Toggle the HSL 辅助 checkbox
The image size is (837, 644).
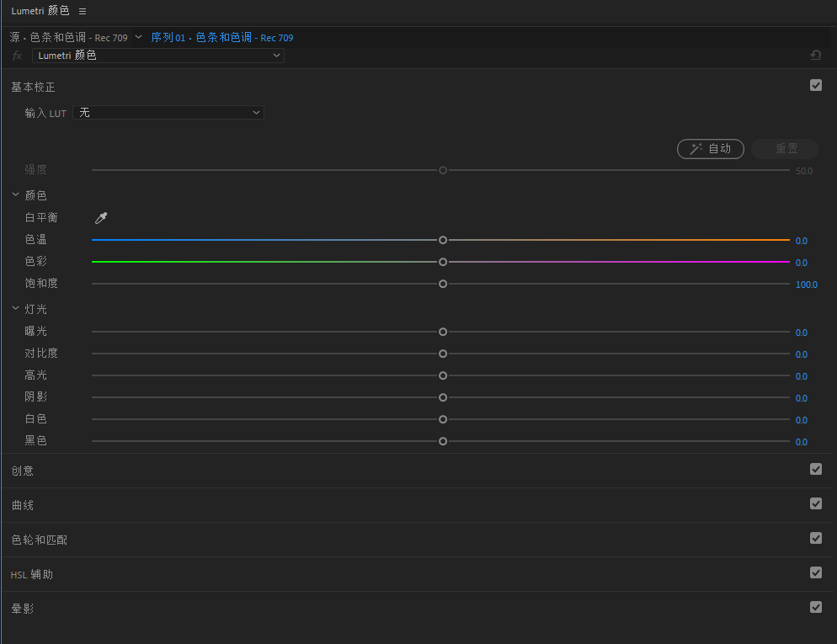point(815,572)
